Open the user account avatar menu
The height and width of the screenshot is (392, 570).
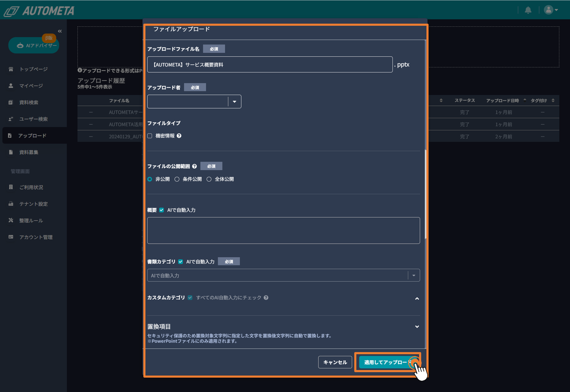pyautogui.click(x=551, y=10)
